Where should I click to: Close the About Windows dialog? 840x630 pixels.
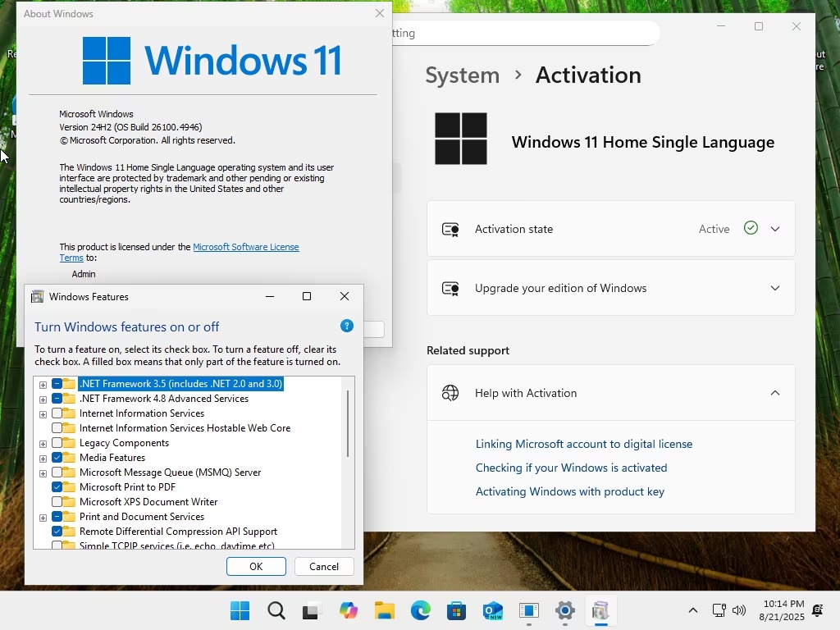coord(380,13)
